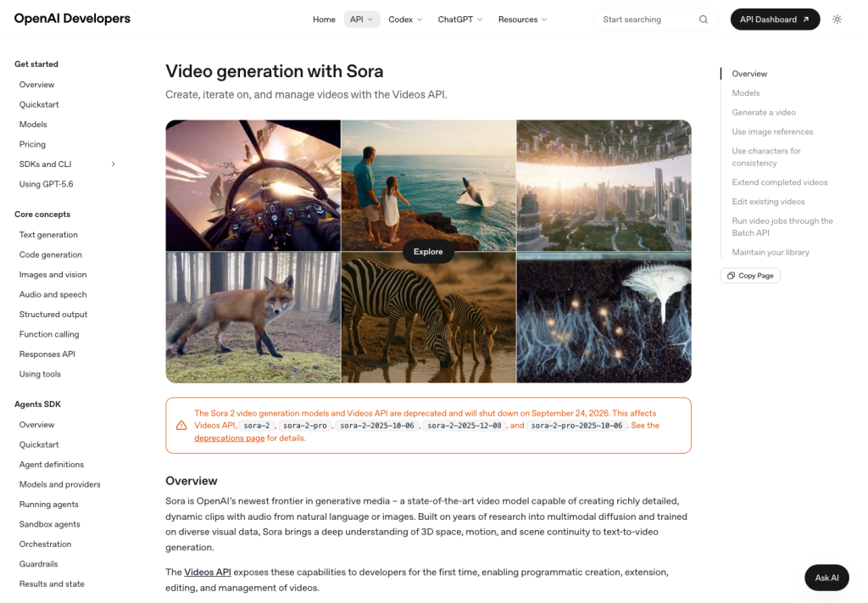Image resolution: width=868 pixels, height=603 pixels.
Task: Expand the SDKs and CLI chevron
Action: [114, 164]
